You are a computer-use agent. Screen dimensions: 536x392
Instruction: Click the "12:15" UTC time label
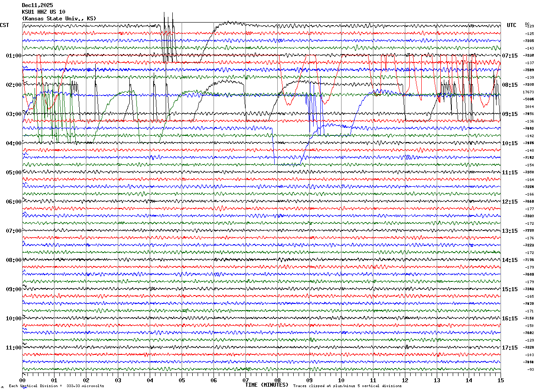point(510,202)
